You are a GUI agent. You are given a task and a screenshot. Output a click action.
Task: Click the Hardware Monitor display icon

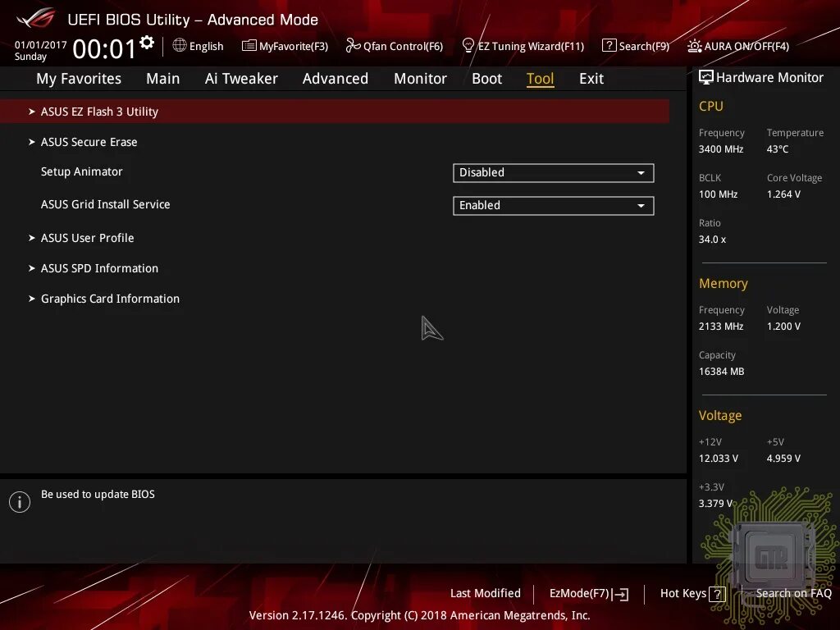point(706,78)
